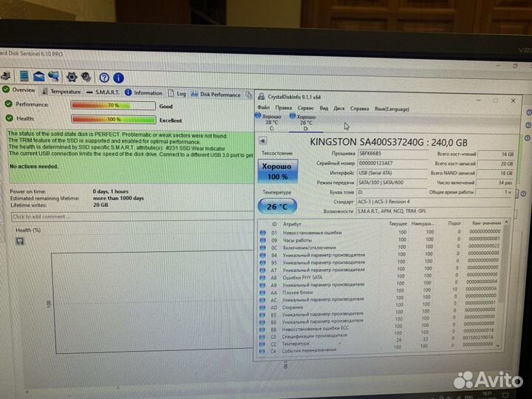
Task: Click status icon of 0C Включения/отключения row
Action: coord(263,248)
